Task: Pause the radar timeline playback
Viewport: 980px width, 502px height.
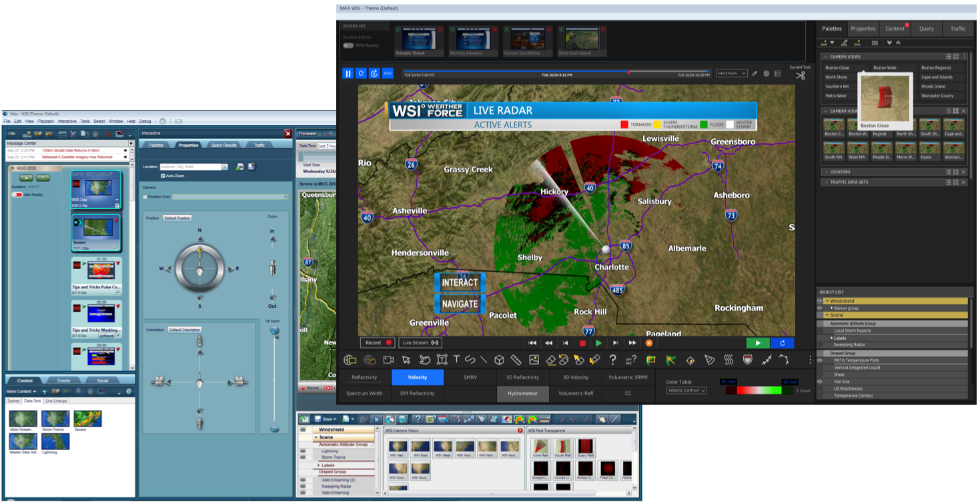Action: 348,73
